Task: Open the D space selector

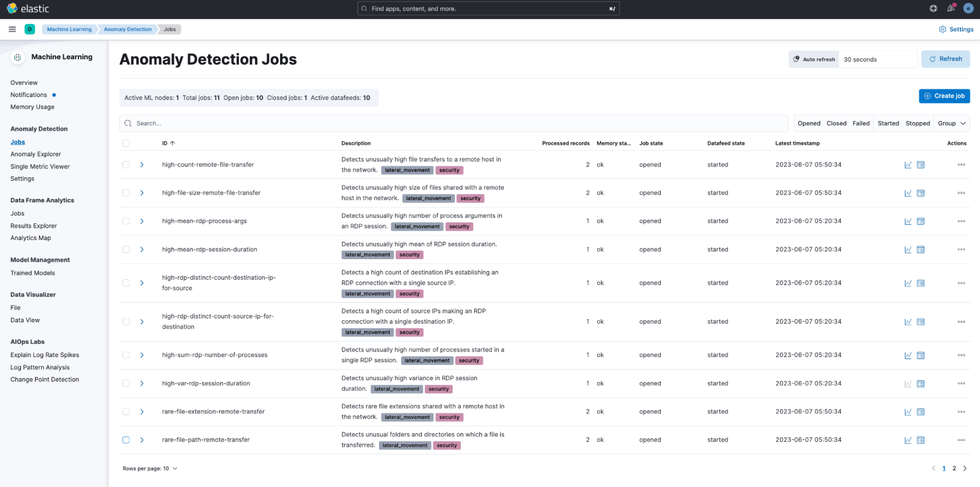Action: point(30,29)
